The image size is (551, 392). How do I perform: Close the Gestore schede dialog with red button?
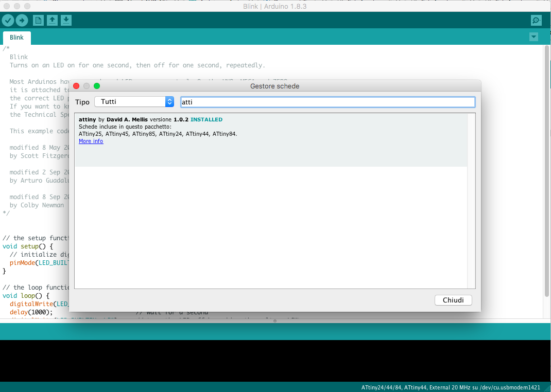click(x=76, y=86)
